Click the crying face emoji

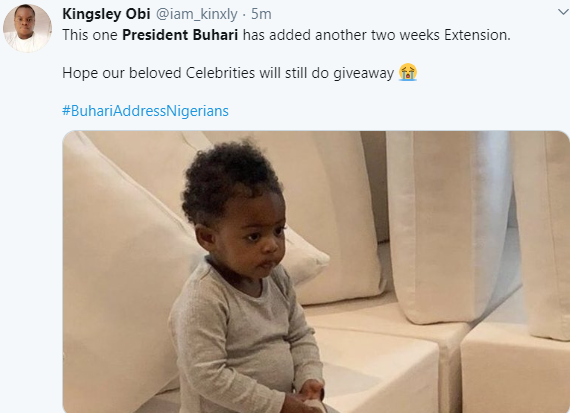tap(408, 72)
